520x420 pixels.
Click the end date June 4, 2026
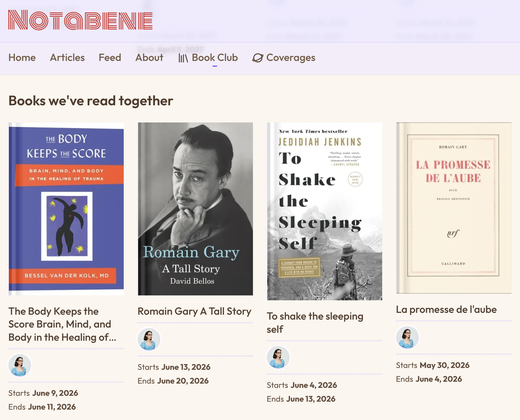[x=439, y=379]
